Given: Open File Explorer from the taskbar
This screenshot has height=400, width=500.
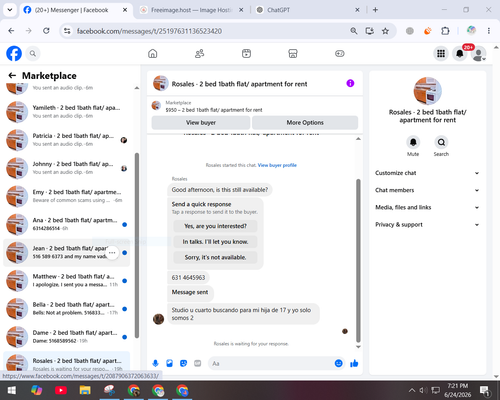Looking at the screenshot, I should tap(85, 390).
